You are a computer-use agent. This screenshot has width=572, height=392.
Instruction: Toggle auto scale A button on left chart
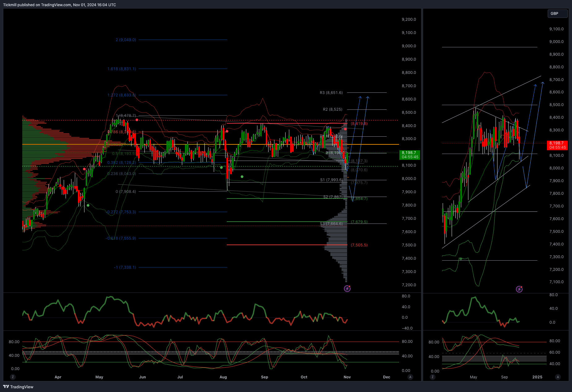[x=410, y=377]
